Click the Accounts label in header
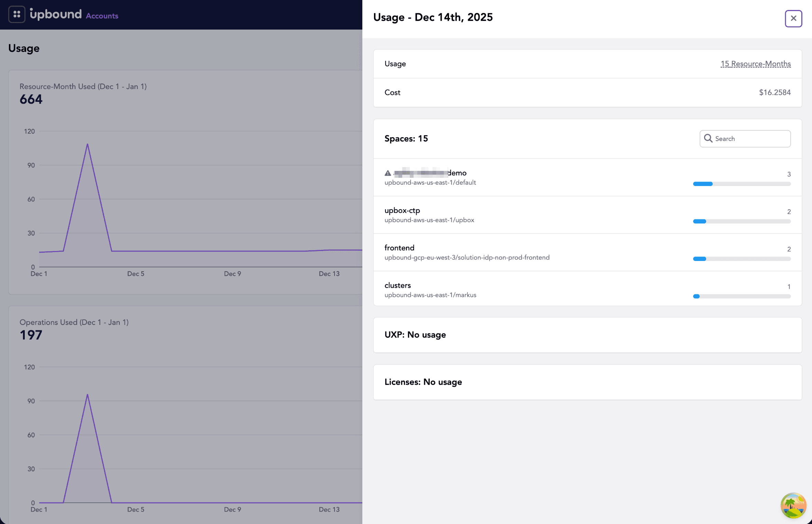 102,16
